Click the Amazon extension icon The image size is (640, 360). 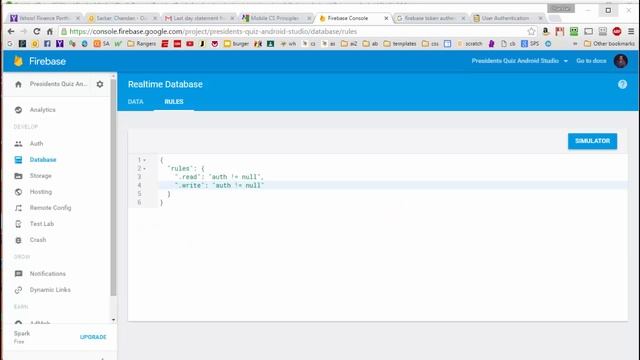(546, 31)
